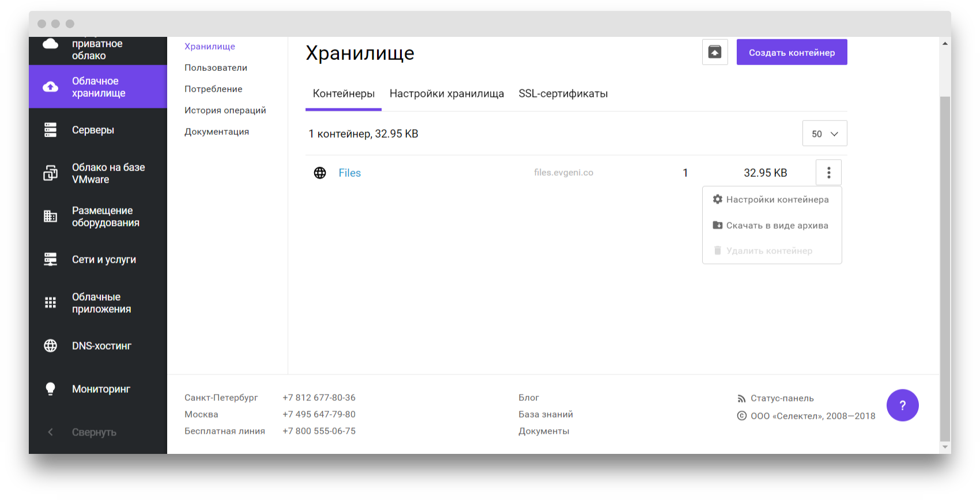The height and width of the screenshot is (504, 980).
Task: Open the private cloud sidebar icon
Action: click(x=51, y=44)
